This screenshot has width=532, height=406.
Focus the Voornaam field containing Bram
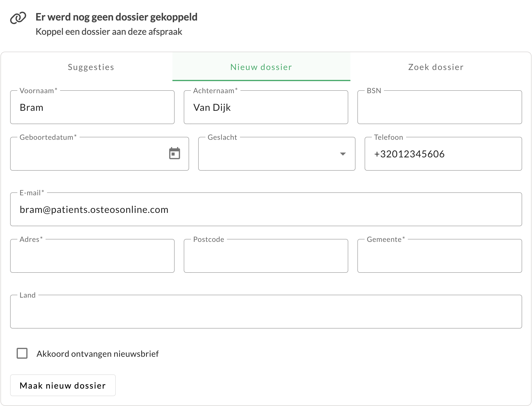[x=92, y=108]
